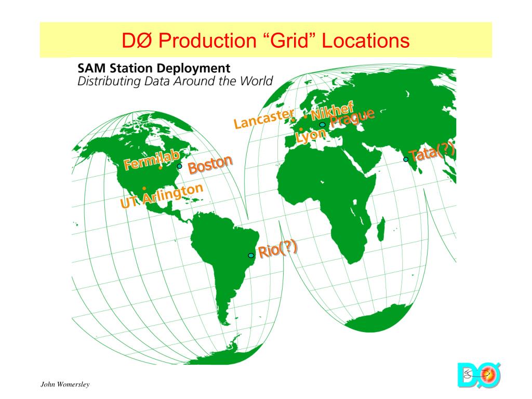Click the DØ logo in the corner
532x399 pixels.
(x=479, y=375)
